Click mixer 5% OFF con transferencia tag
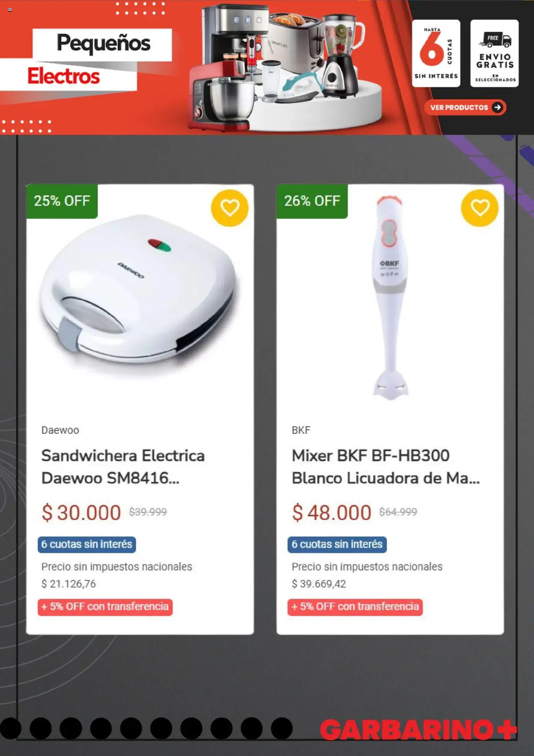This screenshot has height=756, width=534. click(x=355, y=607)
